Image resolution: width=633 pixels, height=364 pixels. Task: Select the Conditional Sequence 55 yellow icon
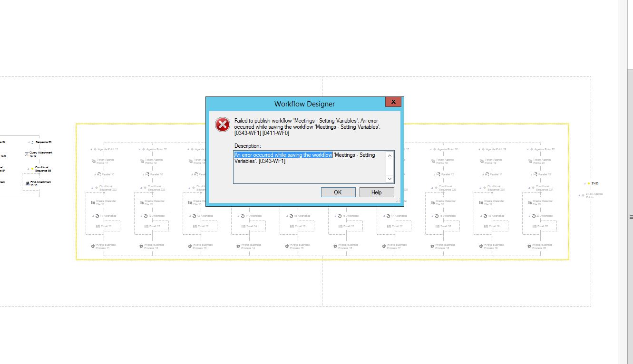(32, 169)
